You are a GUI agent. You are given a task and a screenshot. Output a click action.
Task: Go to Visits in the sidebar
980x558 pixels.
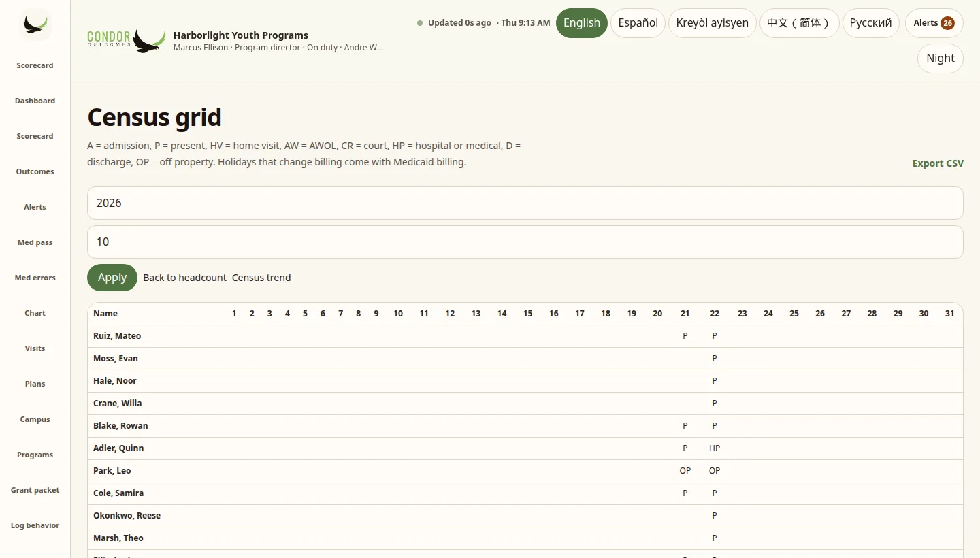click(x=35, y=348)
